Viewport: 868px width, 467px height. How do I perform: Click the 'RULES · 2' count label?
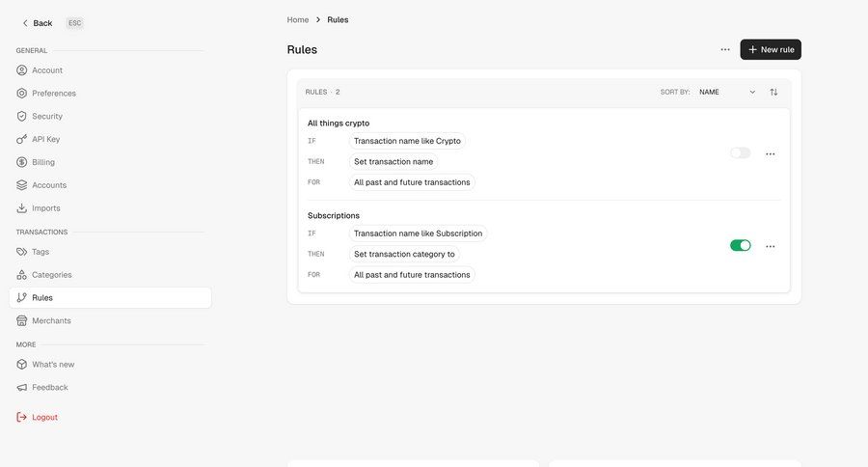click(x=323, y=92)
